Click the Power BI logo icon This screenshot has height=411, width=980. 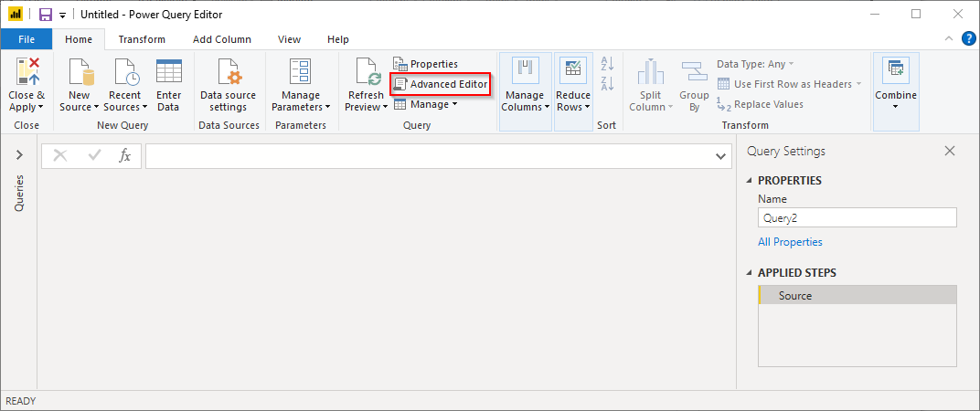click(x=16, y=15)
